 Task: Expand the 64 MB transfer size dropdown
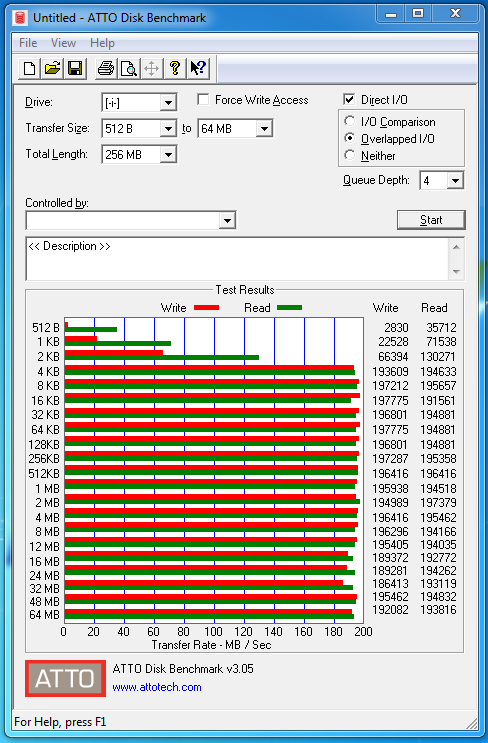264,128
